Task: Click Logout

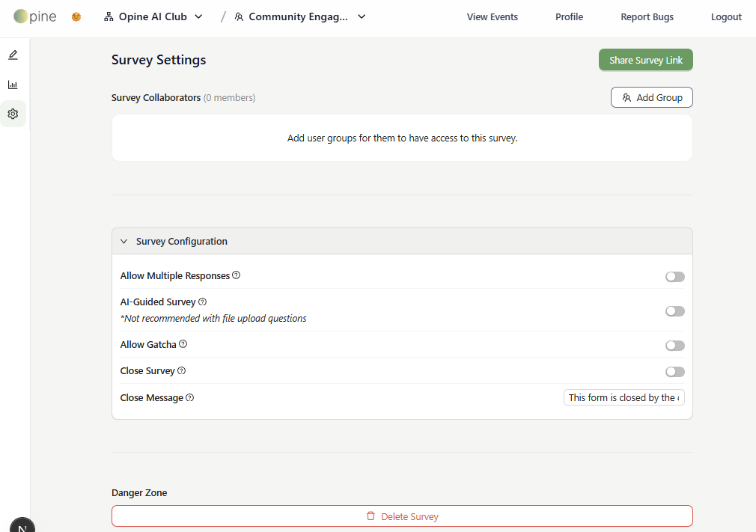Action: (x=726, y=17)
